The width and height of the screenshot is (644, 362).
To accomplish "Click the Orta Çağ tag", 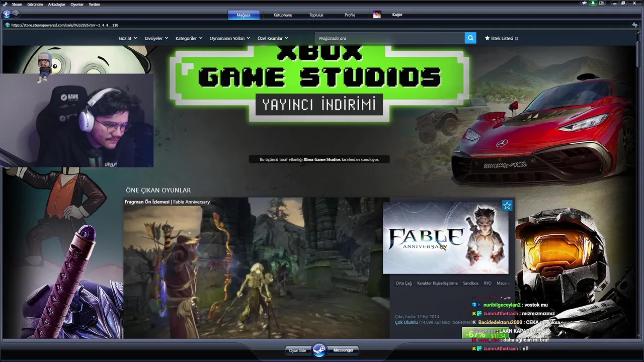I will (404, 283).
